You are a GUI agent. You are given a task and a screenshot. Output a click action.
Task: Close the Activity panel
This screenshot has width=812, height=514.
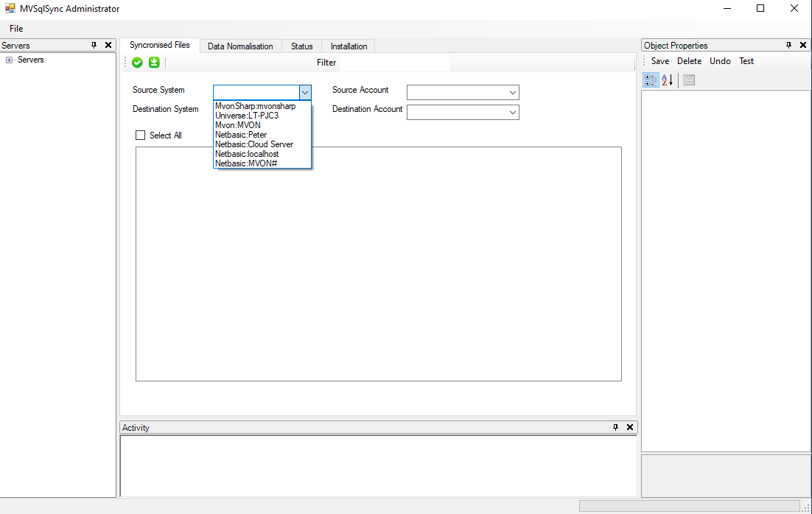(x=630, y=427)
